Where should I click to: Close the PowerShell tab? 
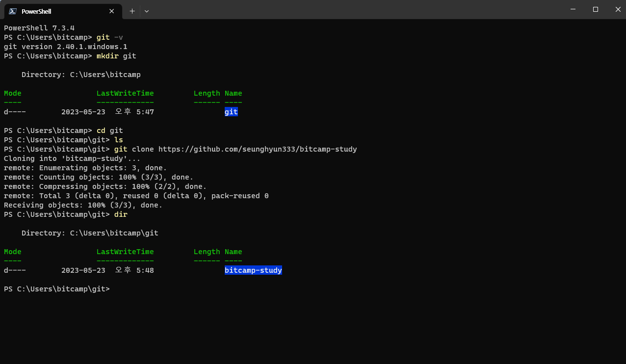pyautogui.click(x=111, y=11)
